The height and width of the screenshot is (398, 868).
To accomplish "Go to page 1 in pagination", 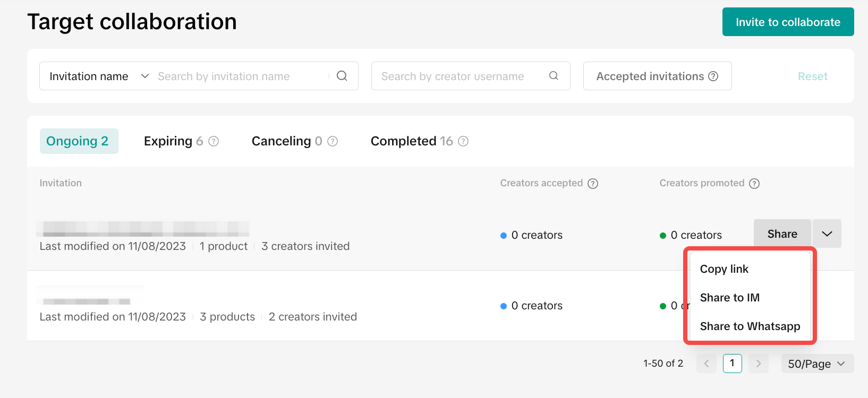I will (x=732, y=364).
